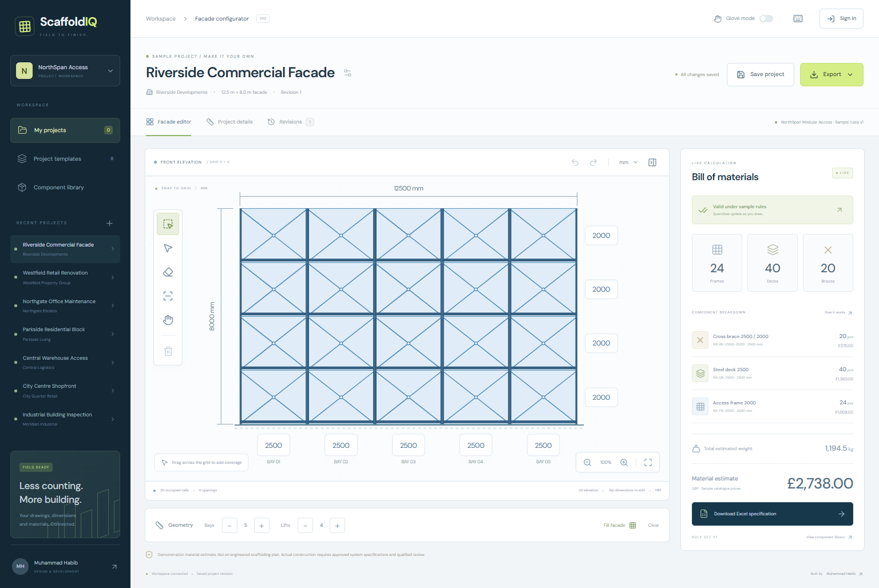Switch to the Project details tab

(x=229, y=122)
